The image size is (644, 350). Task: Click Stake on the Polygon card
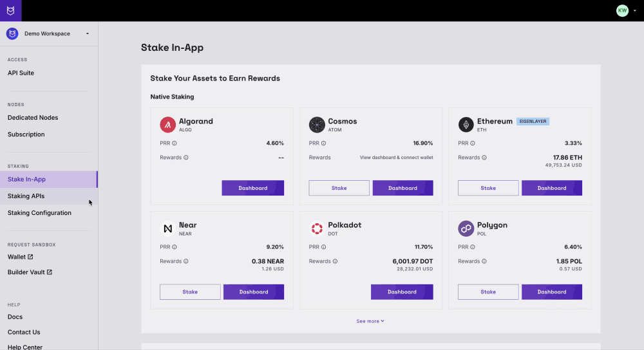tap(488, 291)
